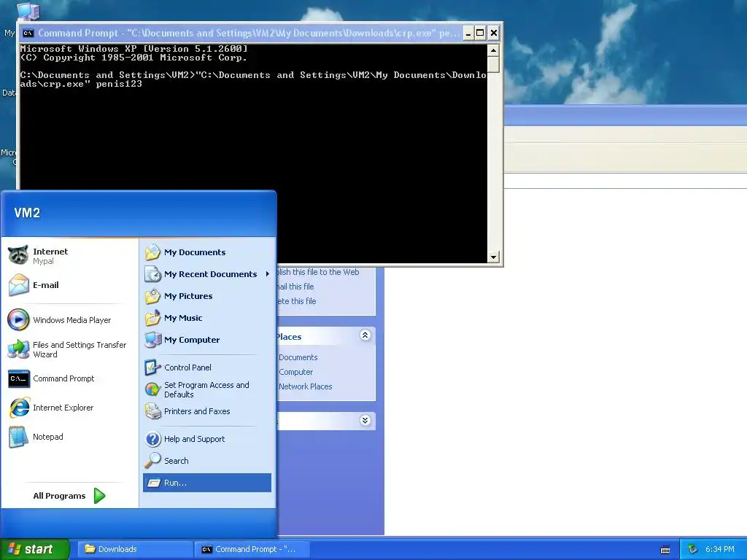Open the E-mail envelope icon
The image size is (747, 560).
18,285
